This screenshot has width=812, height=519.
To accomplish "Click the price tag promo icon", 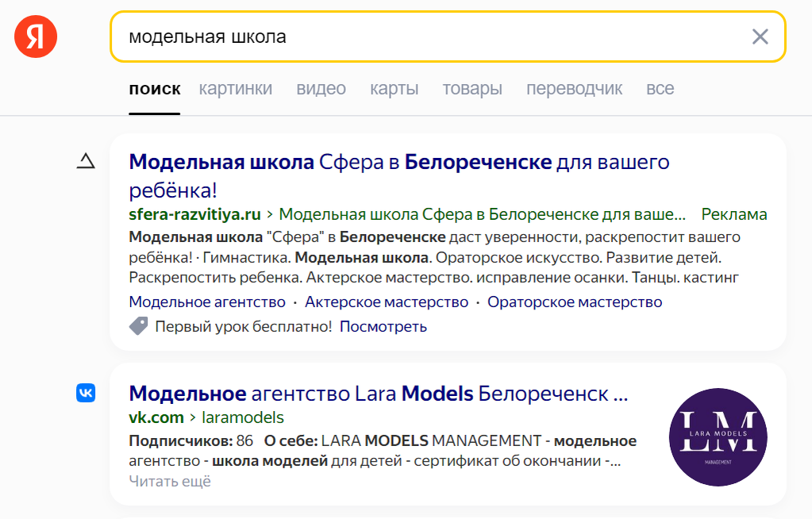I will click(x=138, y=326).
